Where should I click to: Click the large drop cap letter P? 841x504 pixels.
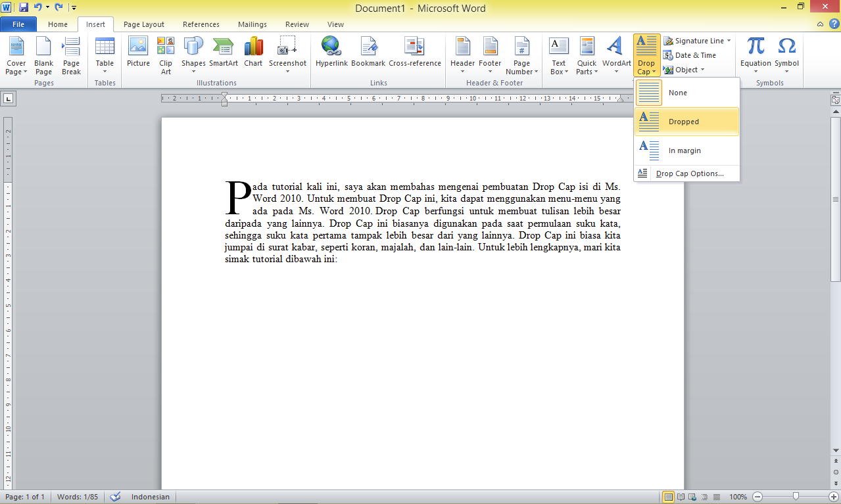(238, 198)
